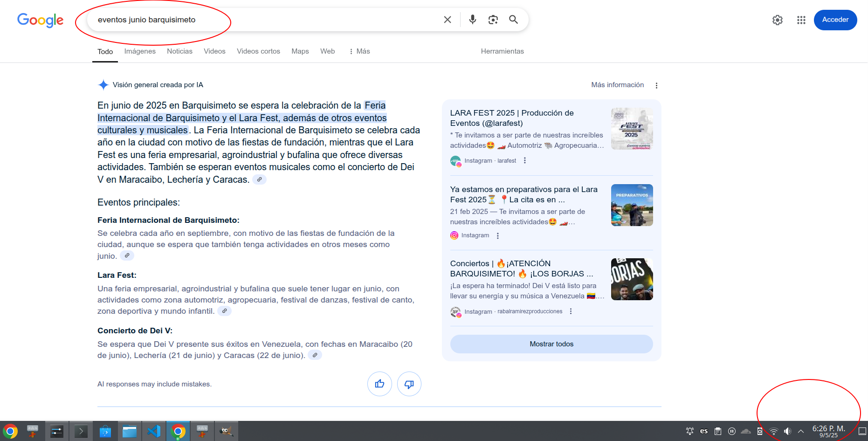Switch keyboard layout 'es' indicator

point(704,431)
